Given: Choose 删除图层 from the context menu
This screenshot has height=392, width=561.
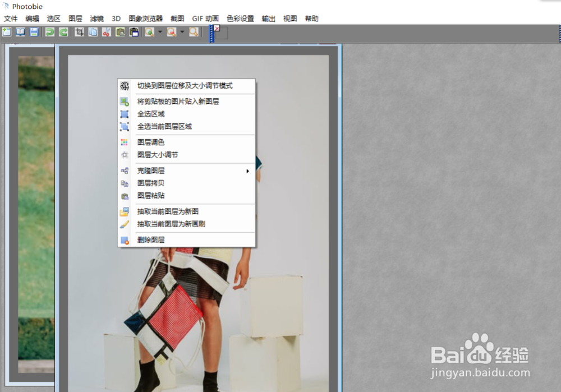Looking at the screenshot, I should (151, 239).
